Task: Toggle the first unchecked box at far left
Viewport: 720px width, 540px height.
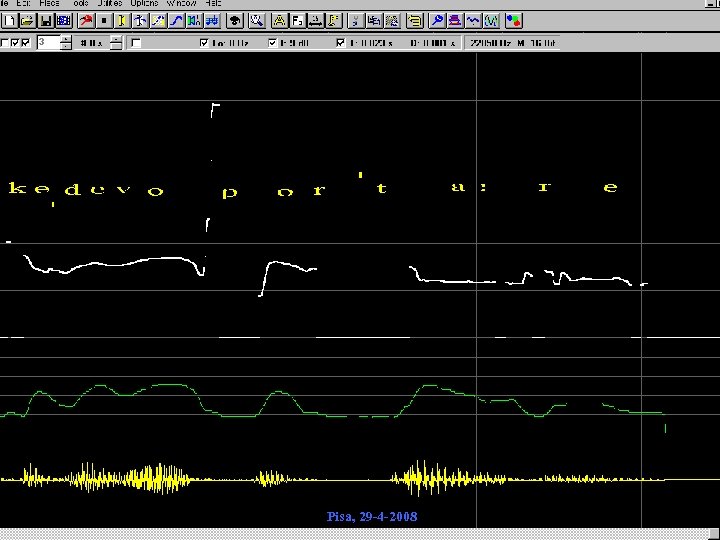Action: click(5, 43)
